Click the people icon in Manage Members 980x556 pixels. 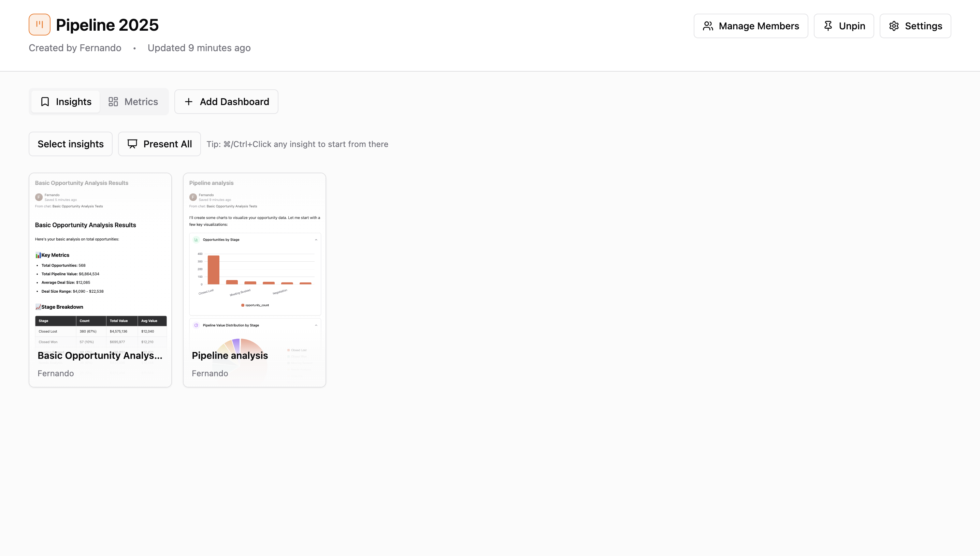click(x=708, y=26)
